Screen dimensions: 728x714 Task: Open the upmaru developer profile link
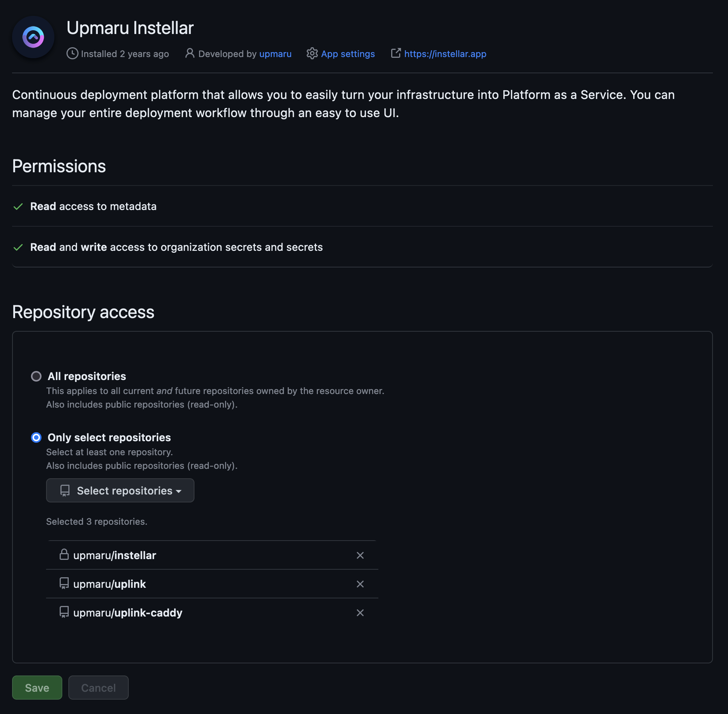[x=275, y=54]
